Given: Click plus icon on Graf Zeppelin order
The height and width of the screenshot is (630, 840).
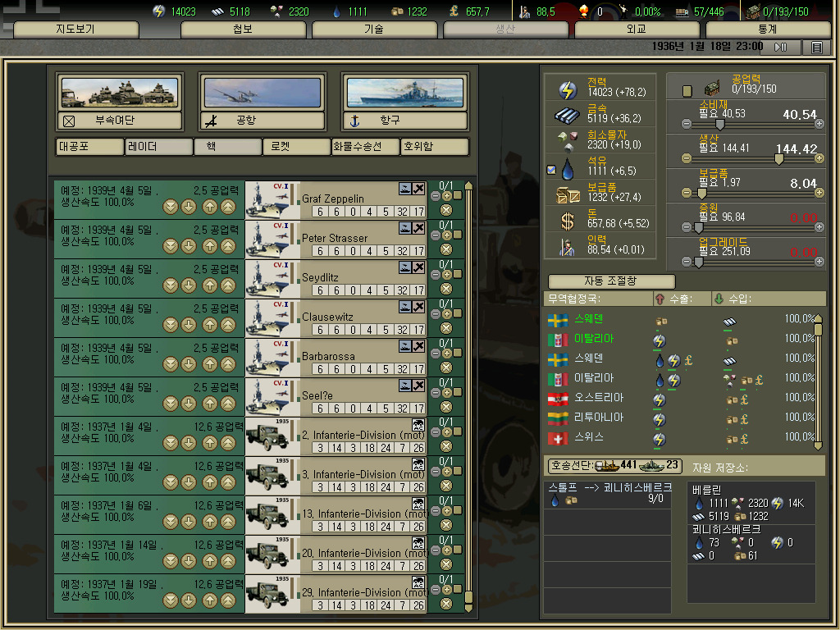Looking at the screenshot, I should (x=447, y=195).
